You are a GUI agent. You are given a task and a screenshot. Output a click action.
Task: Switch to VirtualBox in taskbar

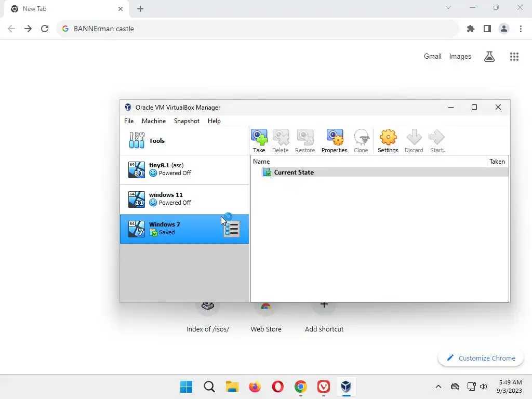pos(346,387)
